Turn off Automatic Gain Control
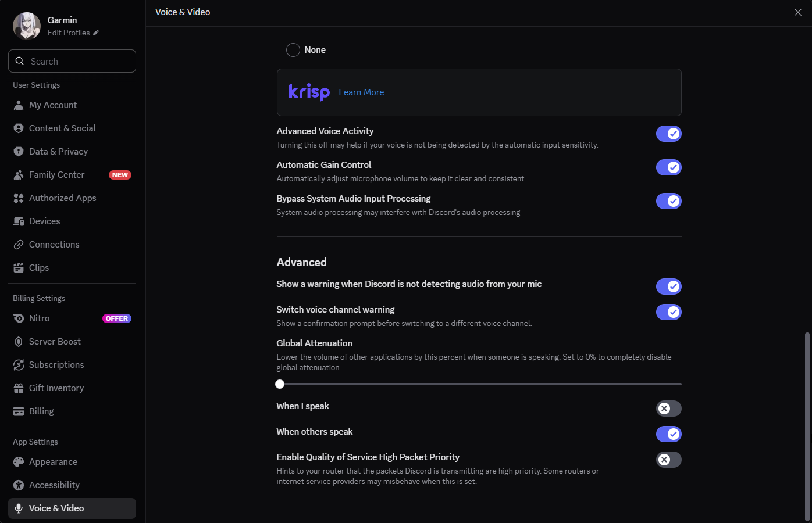The height and width of the screenshot is (523, 812). pos(668,167)
